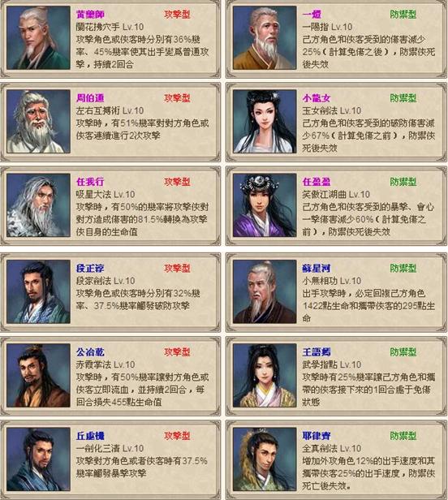Viewport: 448px width, 500px height.
Task: Open the 任盈盈 name link
Action: [x=317, y=182]
